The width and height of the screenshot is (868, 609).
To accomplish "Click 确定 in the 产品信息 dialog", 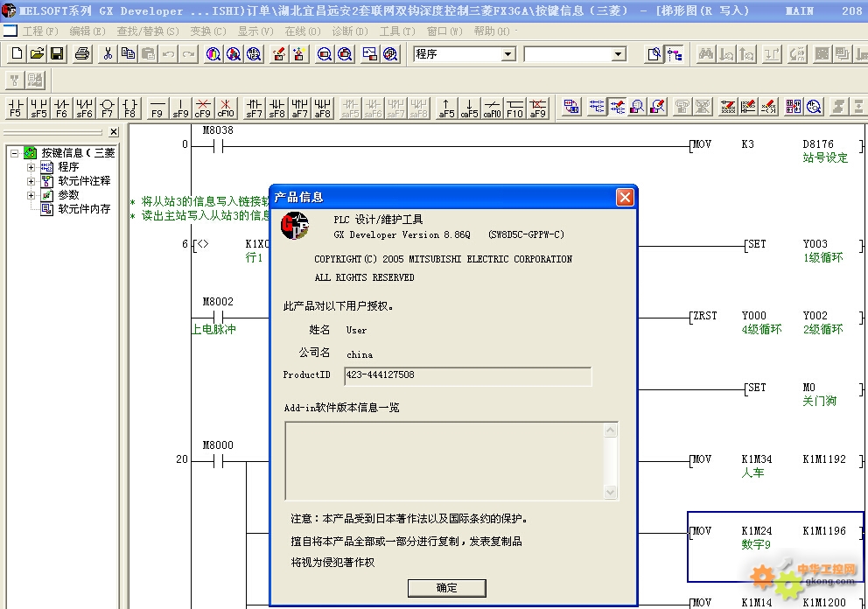I will pos(447,588).
